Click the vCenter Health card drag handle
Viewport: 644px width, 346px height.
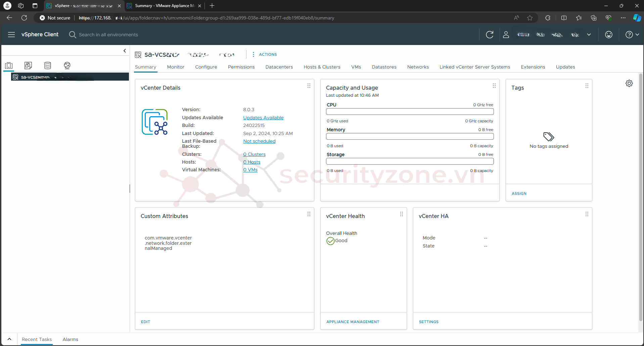pos(402,214)
